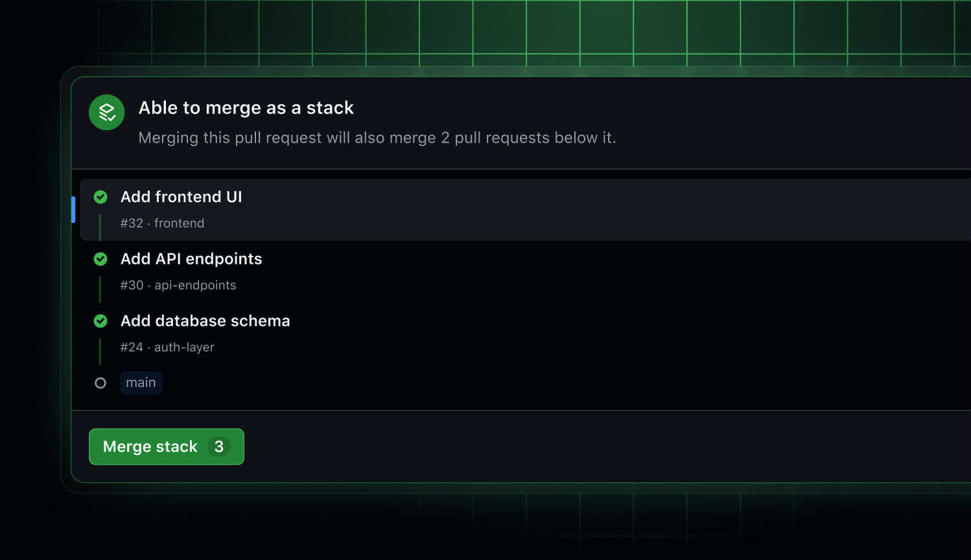Click the blue selection bar beside frontend row
971x560 pixels.
73,209
